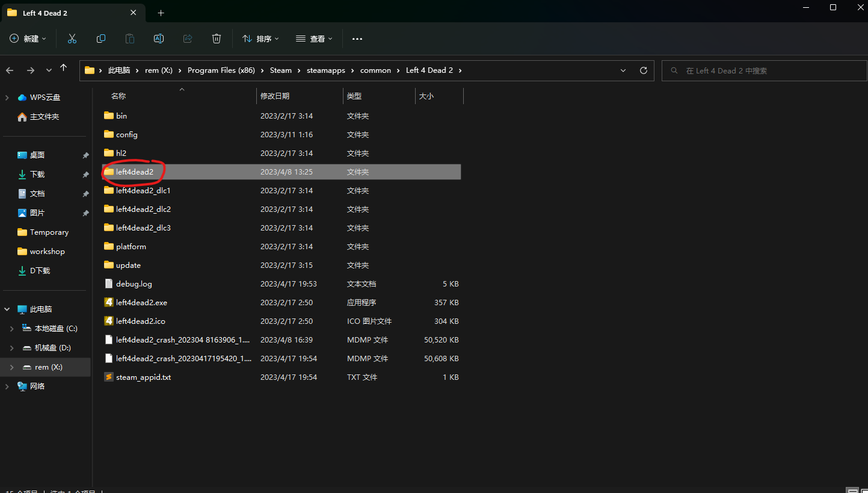Expand 本地磁盘 (C:) tree node
Image resolution: width=868 pixels, height=493 pixels.
(12, 329)
